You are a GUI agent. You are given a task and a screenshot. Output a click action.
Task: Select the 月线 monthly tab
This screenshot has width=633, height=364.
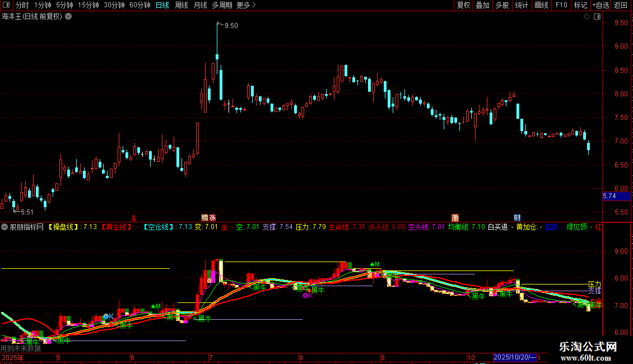pyautogui.click(x=200, y=5)
